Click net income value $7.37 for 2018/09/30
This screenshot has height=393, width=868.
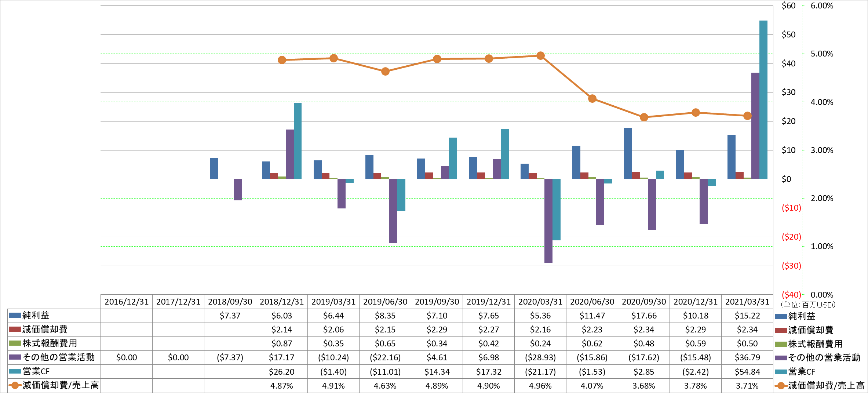point(230,316)
